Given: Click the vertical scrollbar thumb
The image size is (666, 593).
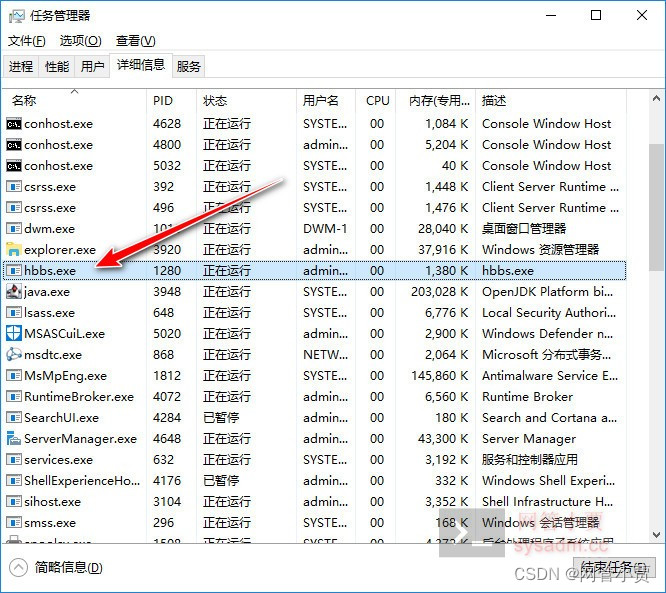Looking at the screenshot, I should [656, 207].
